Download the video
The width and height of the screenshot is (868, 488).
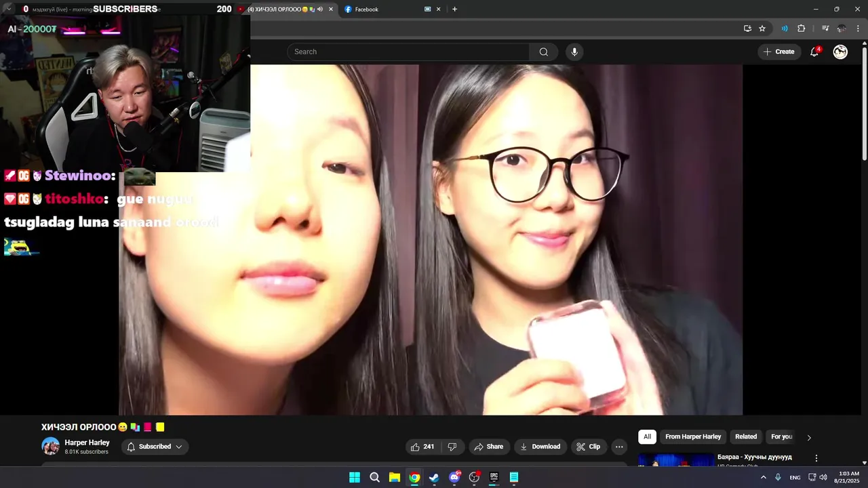point(540,447)
